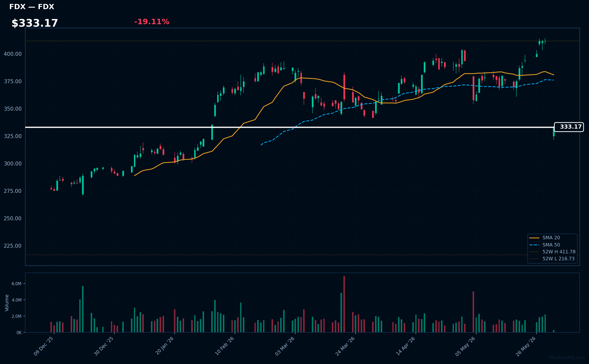Click the 03 Mar '26 date label
The height and width of the screenshot is (364, 589).
pos(285,346)
